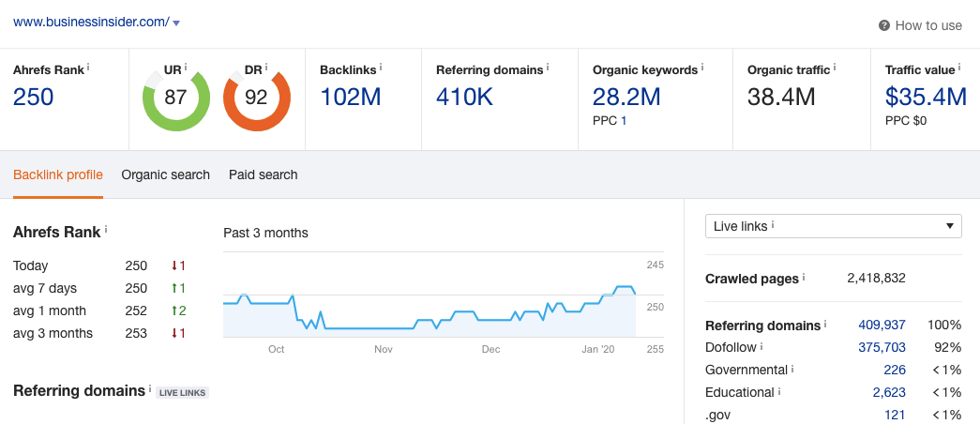Select the Backlink profile tab
This screenshot has width=980, height=424.
58,174
